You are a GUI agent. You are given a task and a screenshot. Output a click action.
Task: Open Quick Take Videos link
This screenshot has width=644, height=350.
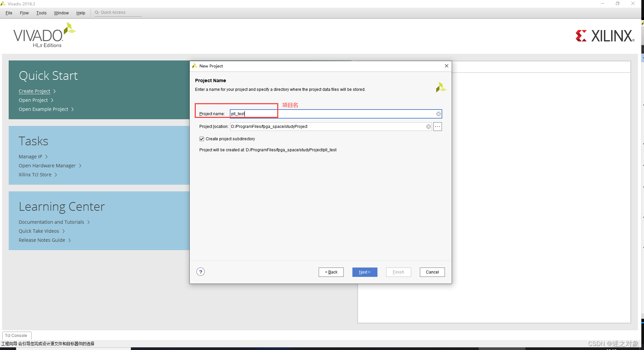39,231
